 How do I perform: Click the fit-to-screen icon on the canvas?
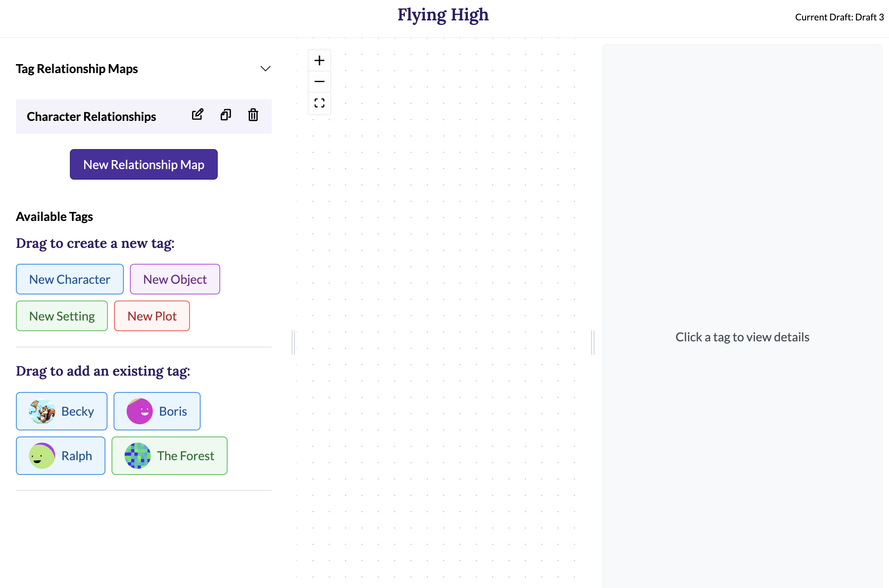click(320, 102)
